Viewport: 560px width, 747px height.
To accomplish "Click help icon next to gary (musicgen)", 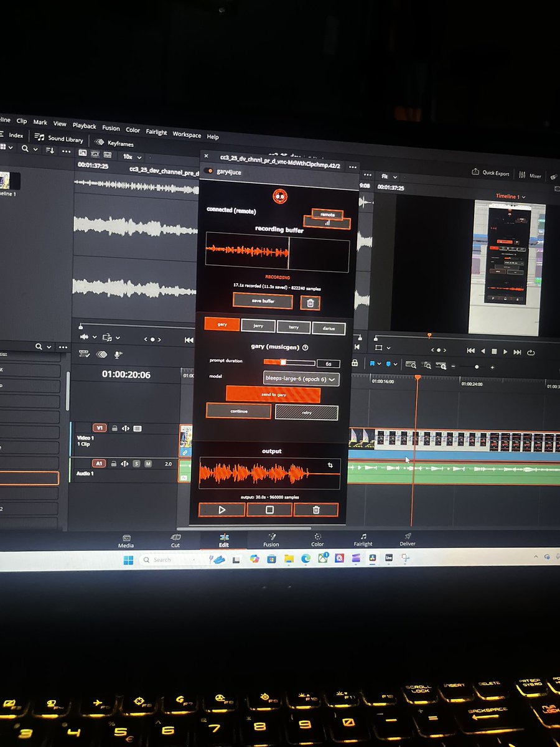I will (306, 347).
